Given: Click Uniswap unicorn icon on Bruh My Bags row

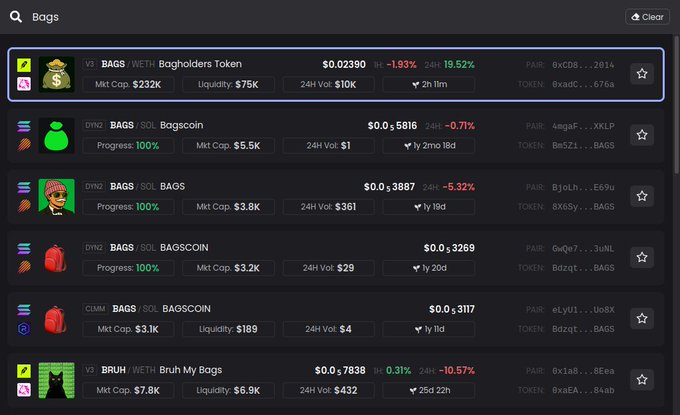Looking at the screenshot, I should [24, 389].
